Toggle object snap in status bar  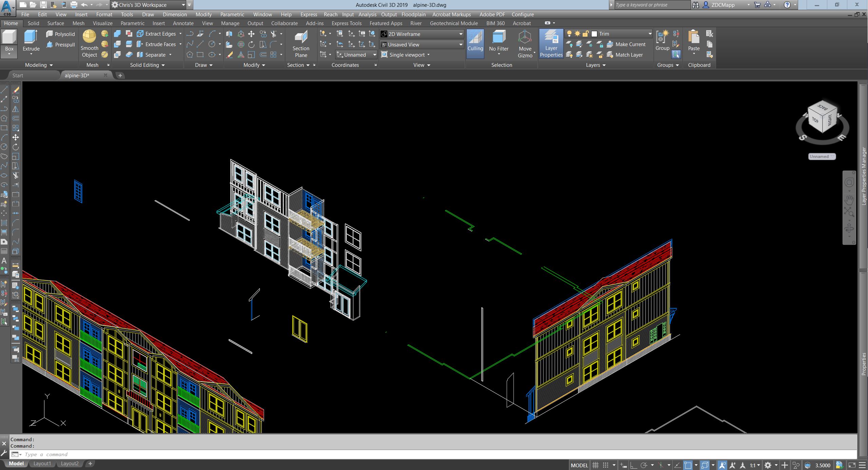(688, 465)
